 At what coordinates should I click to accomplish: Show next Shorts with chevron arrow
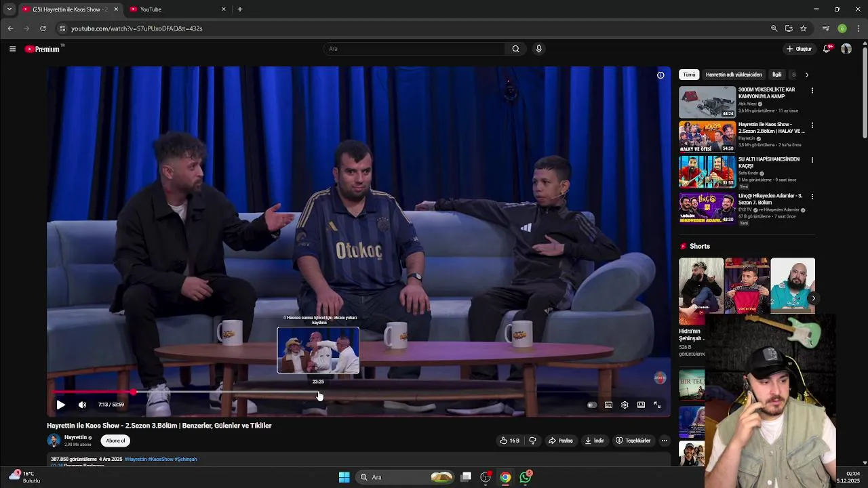coord(813,298)
